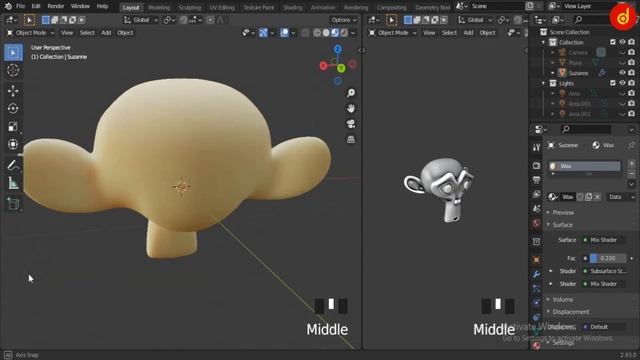Viewport: 640px width, 360px height.
Task: Open the World properties tab
Action: point(536,223)
